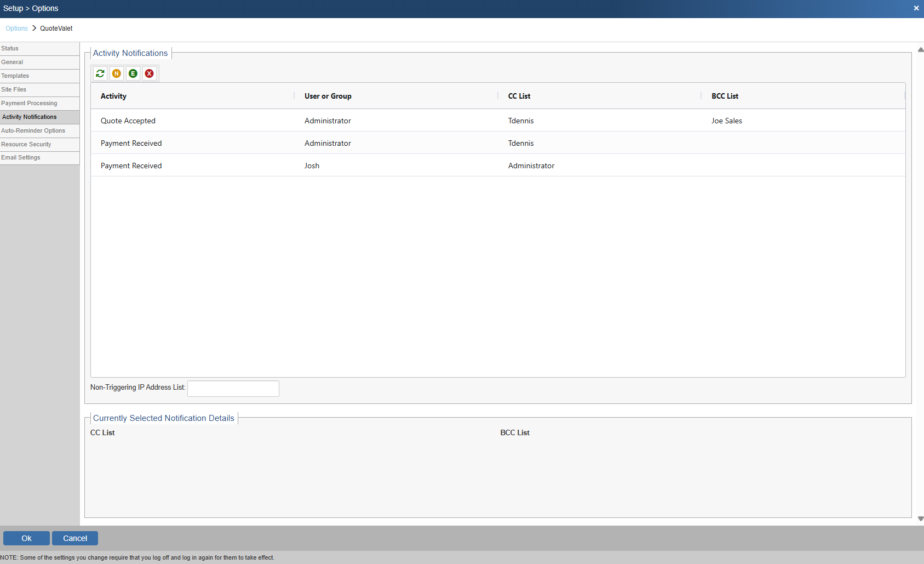The image size is (924, 564).
Task: Click Administrator in Josh row CC list
Action: pos(531,166)
